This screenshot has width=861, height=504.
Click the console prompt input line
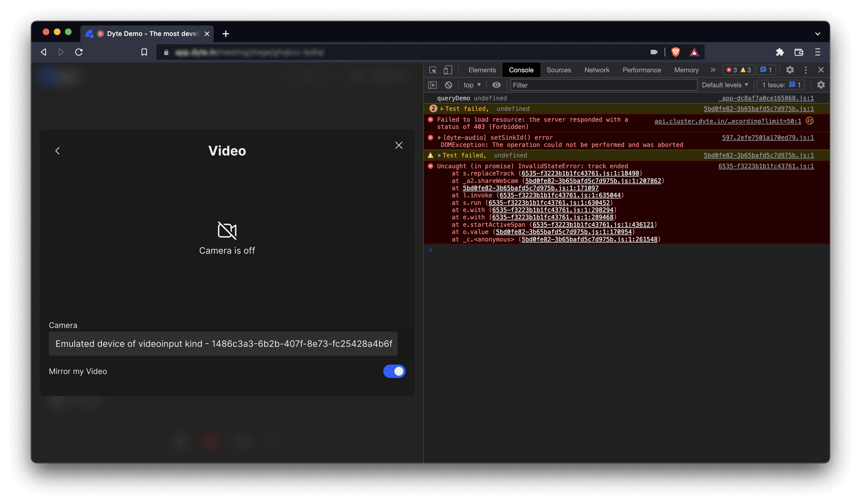click(629, 250)
